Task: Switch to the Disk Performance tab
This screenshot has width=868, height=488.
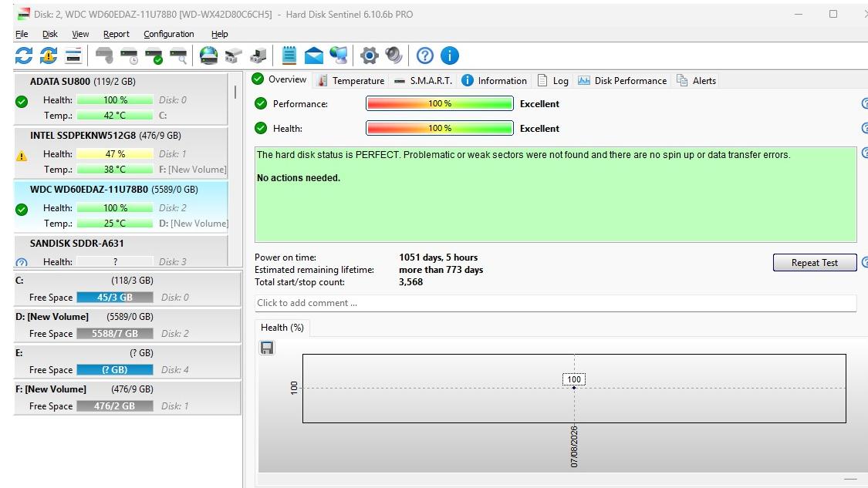Action: (622, 81)
